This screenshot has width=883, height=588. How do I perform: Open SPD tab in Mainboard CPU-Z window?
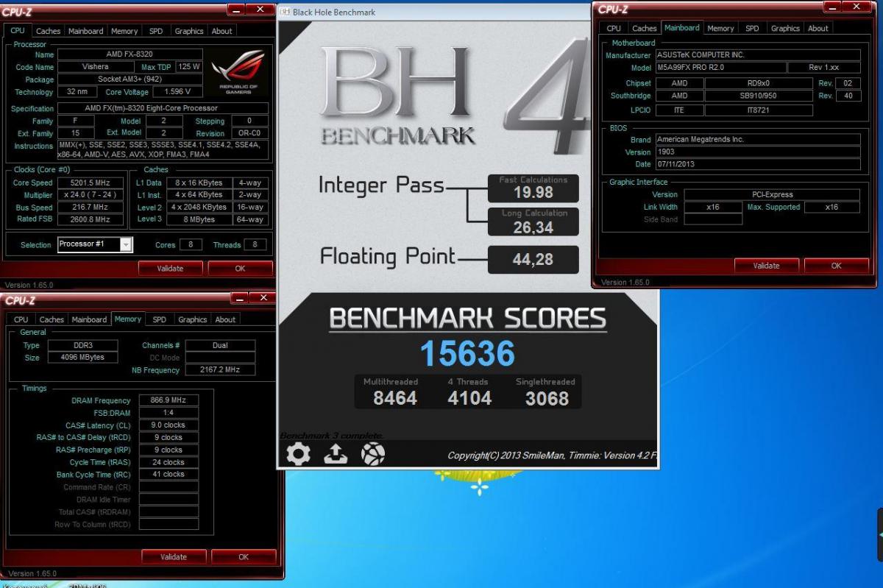752,28
